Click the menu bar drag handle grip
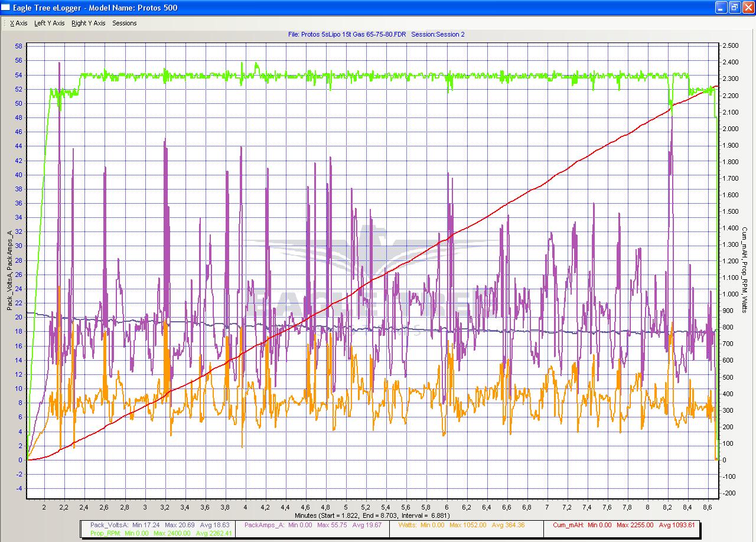The width and height of the screenshot is (756, 542). coord(4,23)
